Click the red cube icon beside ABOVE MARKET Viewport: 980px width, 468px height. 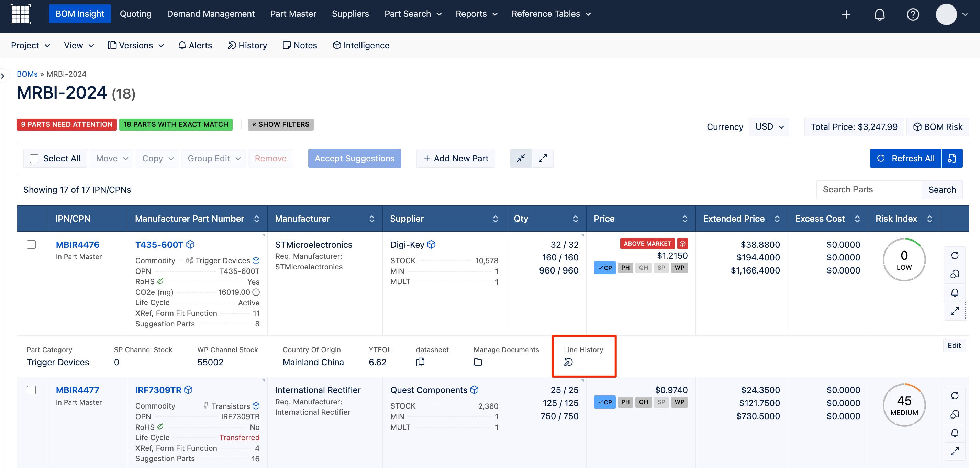point(682,244)
